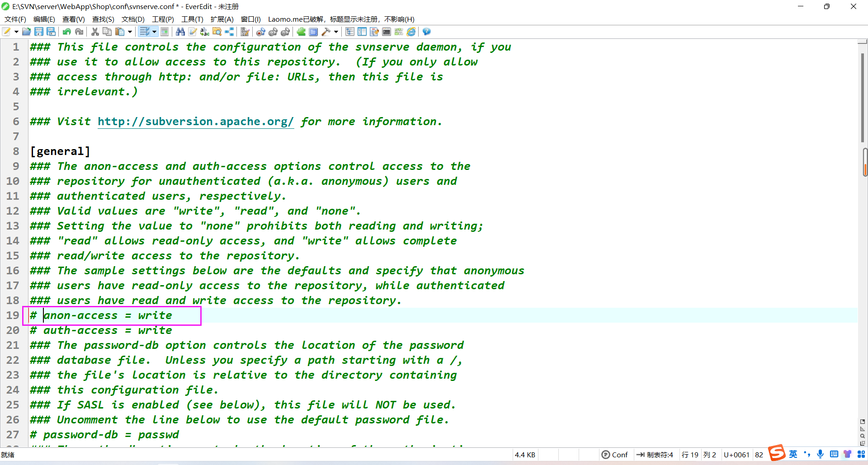Preview in Internet Explorer browser icon
This screenshot has height=465, width=868.
click(x=411, y=32)
